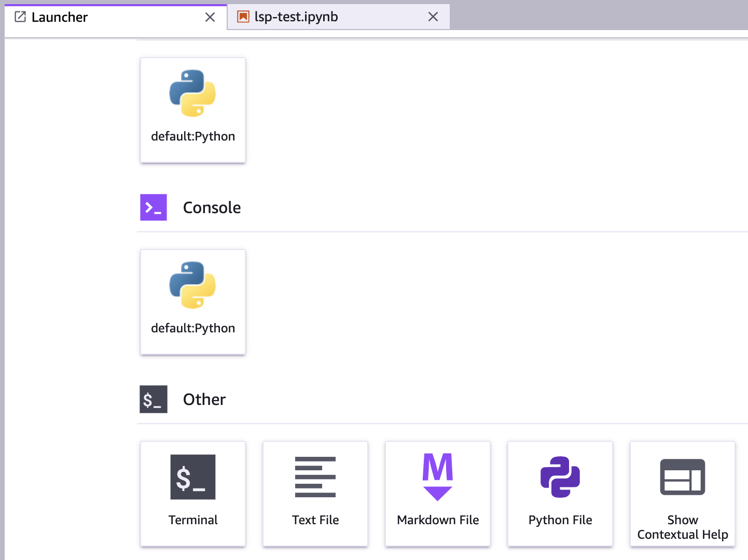748x560 pixels.
Task: Launch a default:Python console
Action: pyautogui.click(x=192, y=302)
